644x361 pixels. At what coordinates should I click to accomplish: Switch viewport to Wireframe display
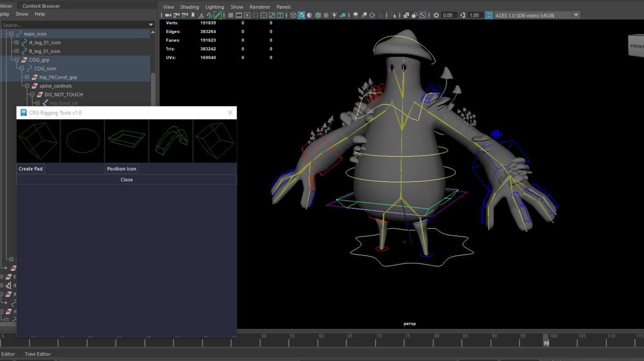[293, 15]
